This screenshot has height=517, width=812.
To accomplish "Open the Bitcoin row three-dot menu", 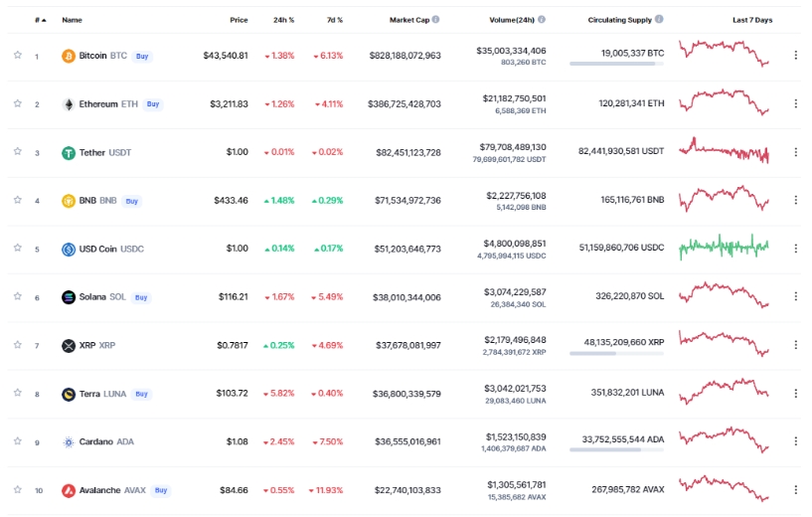I will pos(795,55).
